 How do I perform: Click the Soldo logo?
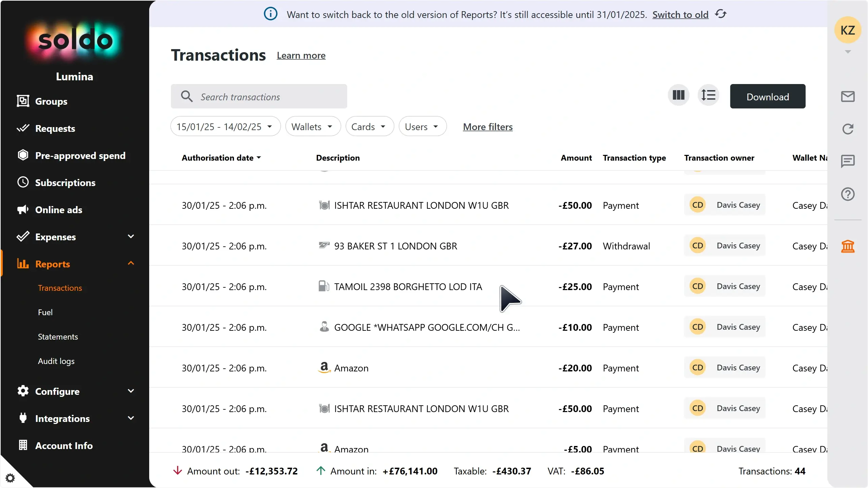point(75,41)
